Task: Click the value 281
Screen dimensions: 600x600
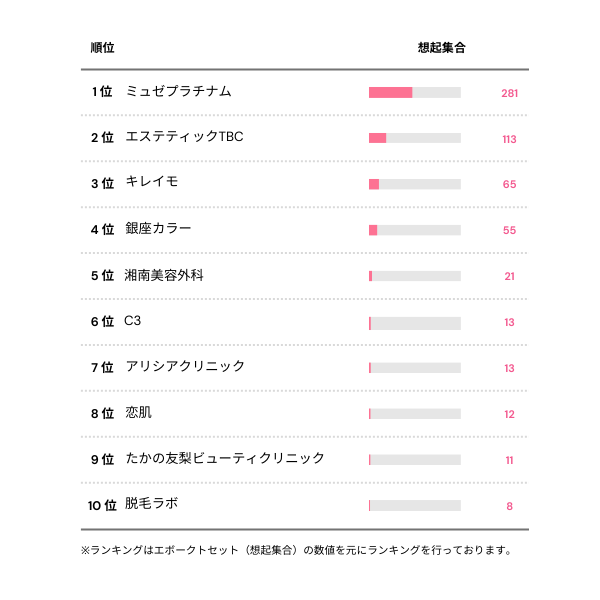Action: click(509, 93)
